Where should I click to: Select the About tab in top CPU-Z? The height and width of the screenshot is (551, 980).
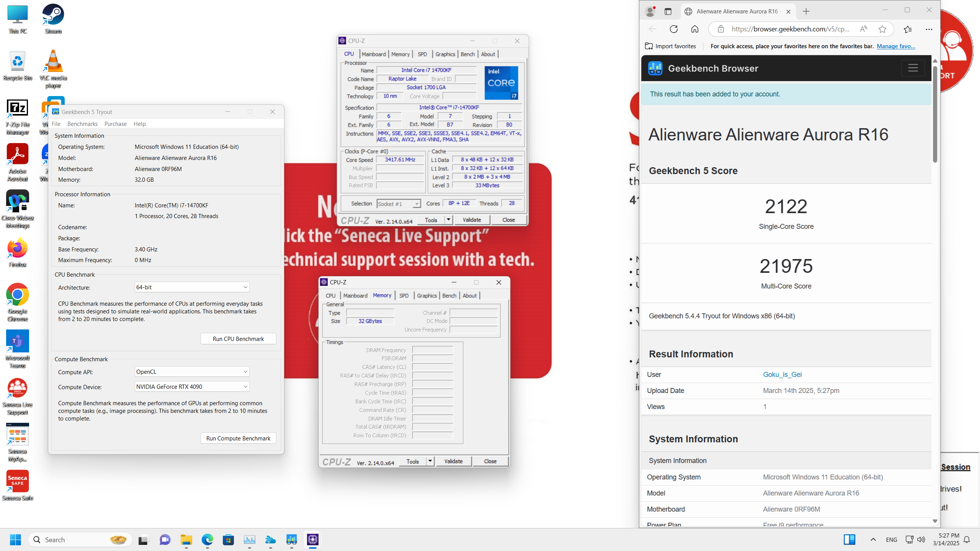point(488,54)
